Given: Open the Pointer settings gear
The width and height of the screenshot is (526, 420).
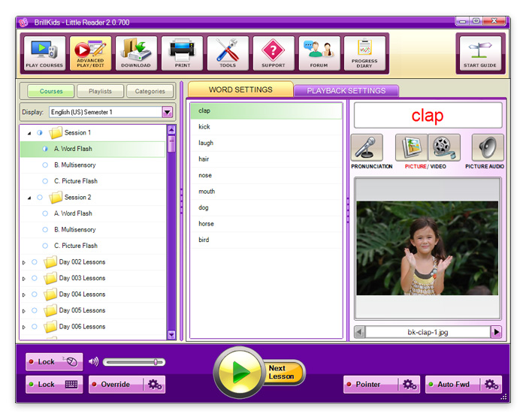Looking at the screenshot, I should coord(410,385).
